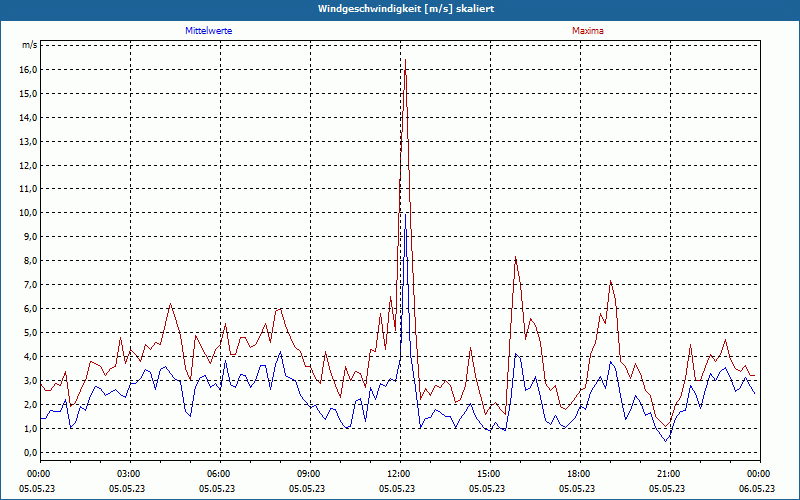The image size is (800, 500).
Task: Click the 0,0 y-axis value
Action: [x=30, y=453]
